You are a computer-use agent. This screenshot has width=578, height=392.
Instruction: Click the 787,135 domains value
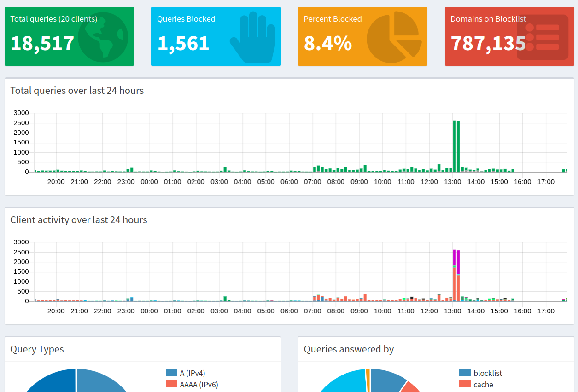488,43
